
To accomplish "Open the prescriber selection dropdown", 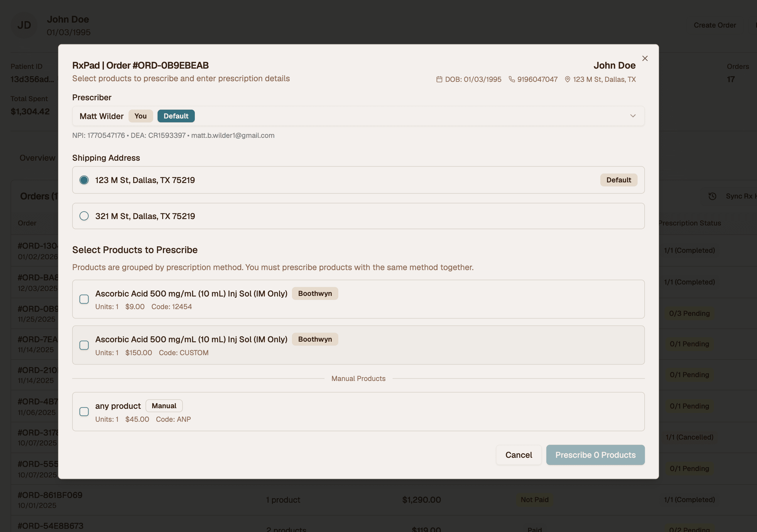I will coord(633,116).
